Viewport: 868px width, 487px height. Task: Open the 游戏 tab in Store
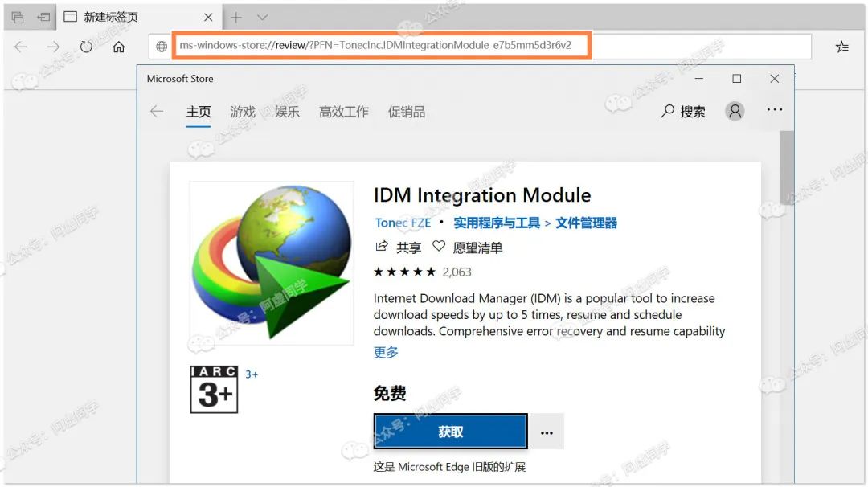243,112
